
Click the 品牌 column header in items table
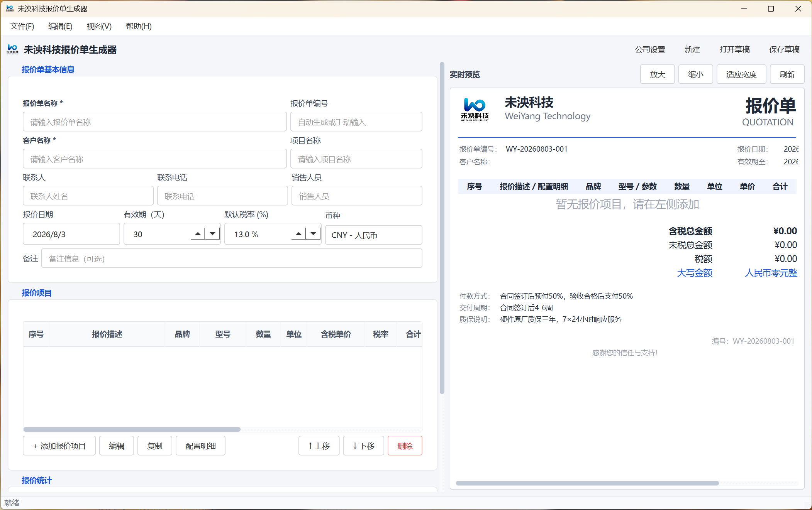182,334
